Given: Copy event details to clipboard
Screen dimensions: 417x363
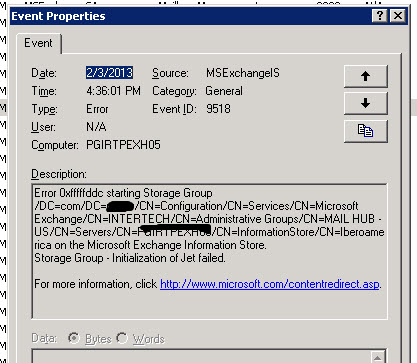Looking at the screenshot, I should coord(366,131).
